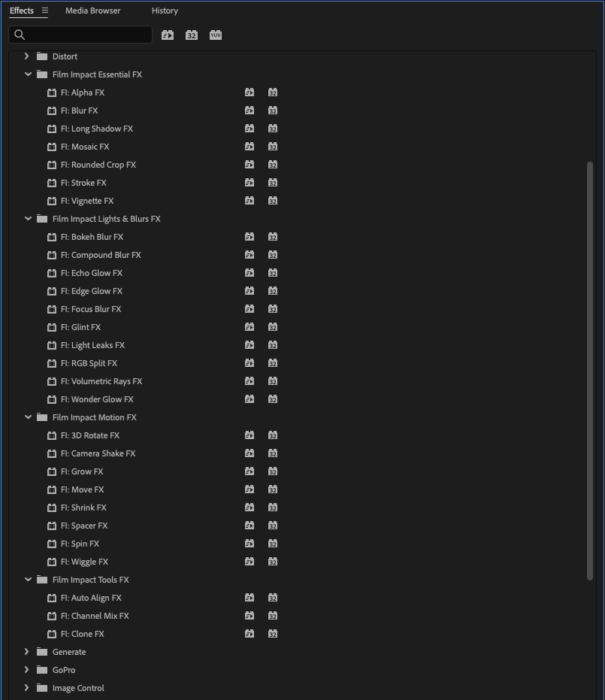
Task: Collapse Film Impact Essential FX folder
Action: 28,74
